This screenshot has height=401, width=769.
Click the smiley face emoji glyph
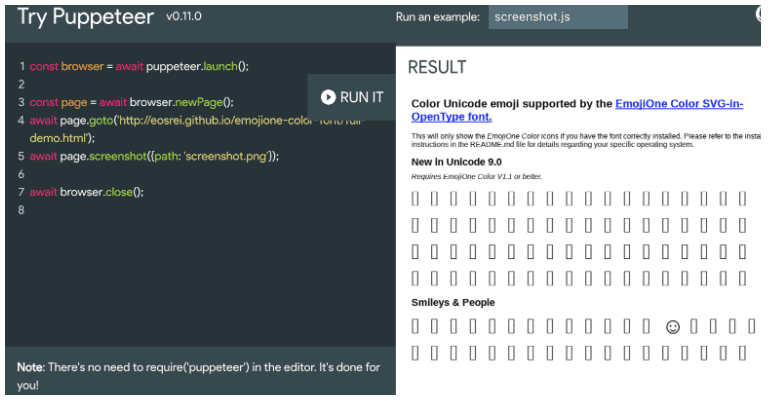[x=673, y=326]
